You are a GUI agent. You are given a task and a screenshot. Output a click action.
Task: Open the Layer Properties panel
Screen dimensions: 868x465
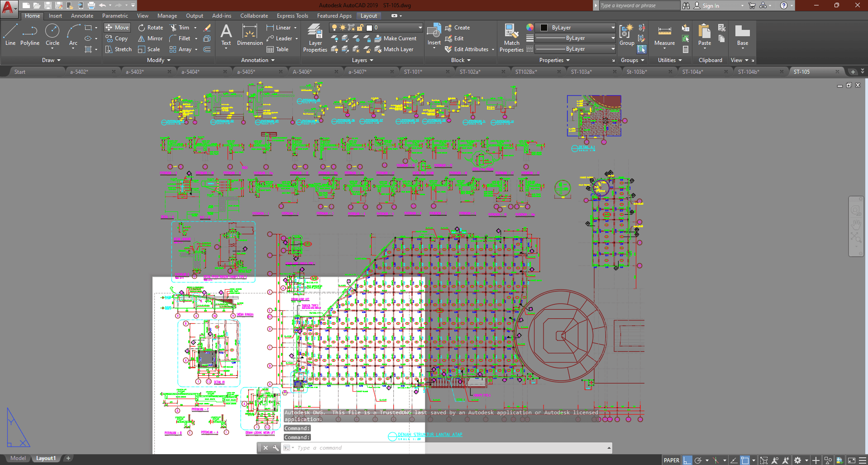[315, 38]
